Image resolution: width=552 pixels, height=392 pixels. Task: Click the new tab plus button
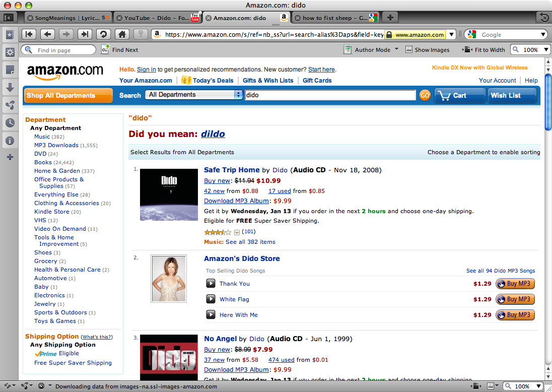pyautogui.click(x=390, y=18)
